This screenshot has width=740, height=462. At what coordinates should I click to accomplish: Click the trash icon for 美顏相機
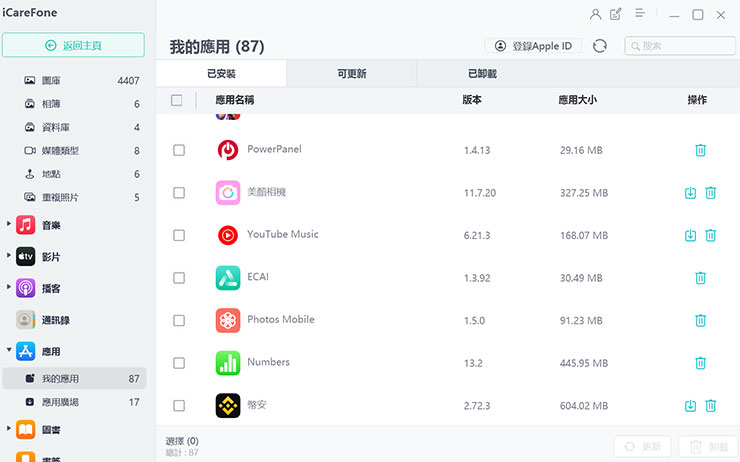(710, 193)
